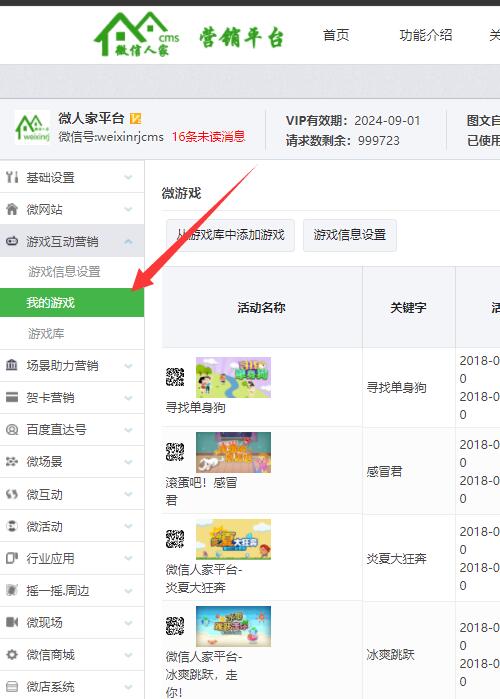
Task: Expand the 贺卡营销 chevron
Action: [128, 398]
